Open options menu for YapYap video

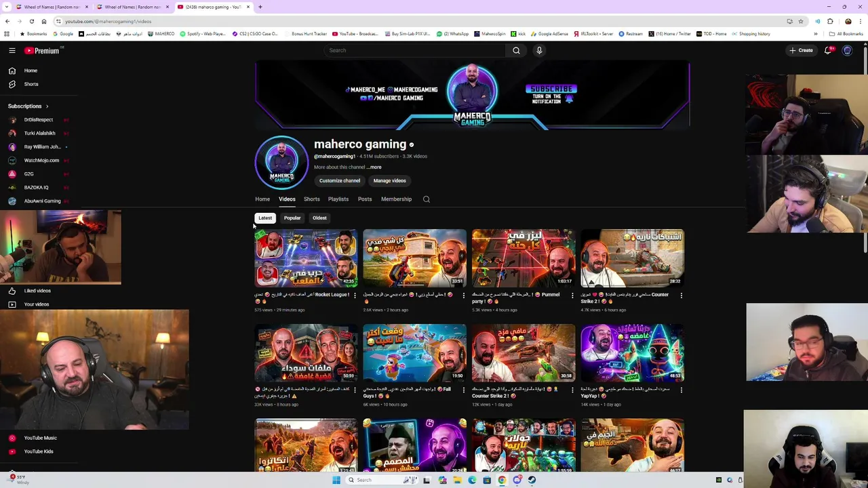tap(681, 390)
